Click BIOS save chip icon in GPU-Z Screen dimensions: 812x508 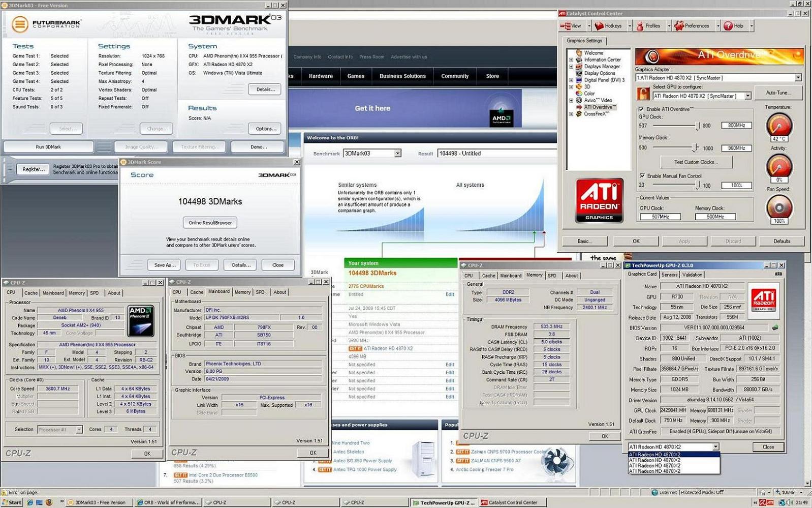click(x=775, y=327)
